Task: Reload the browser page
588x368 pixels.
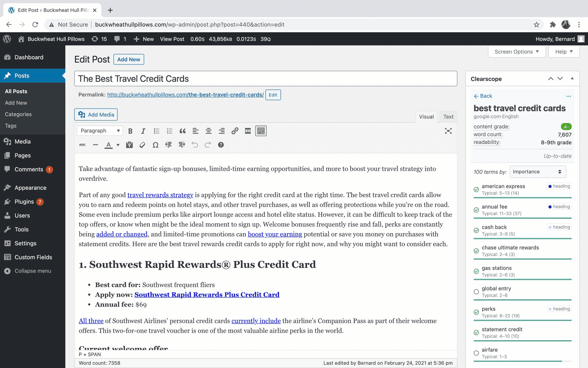Action: 35,25
